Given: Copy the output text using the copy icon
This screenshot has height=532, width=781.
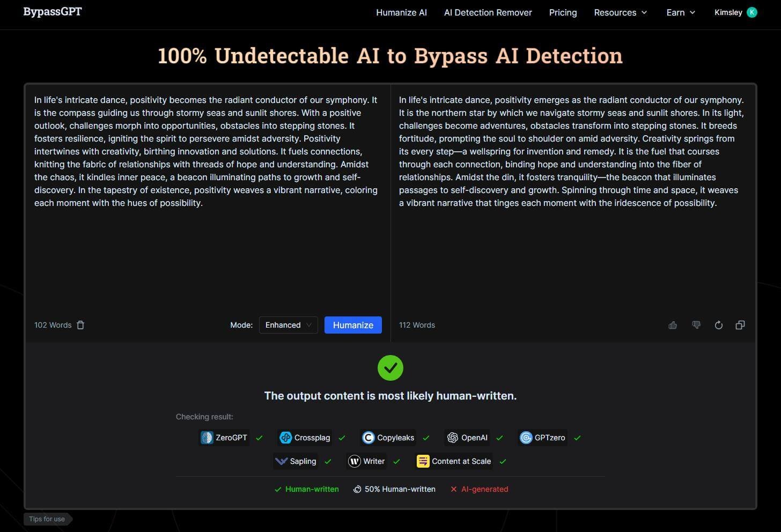Looking at the screenshot, I should (740, 325).
